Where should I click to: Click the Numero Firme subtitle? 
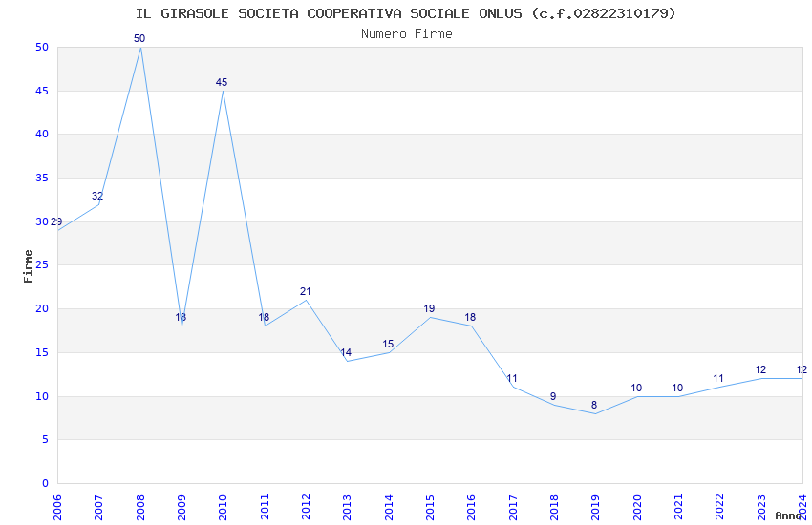pyautogui.click(x=407, y=34)
